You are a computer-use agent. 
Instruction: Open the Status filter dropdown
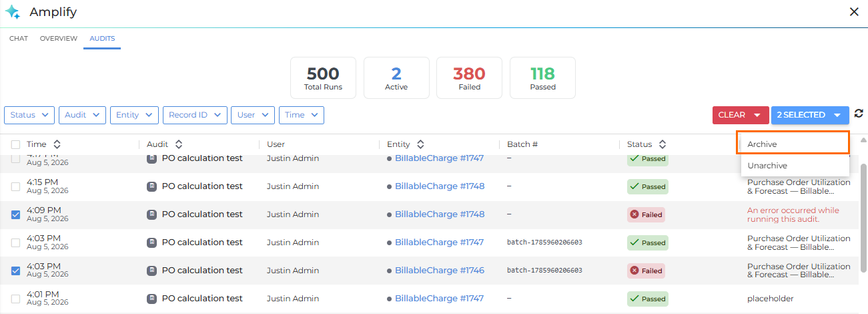[29, 115]
